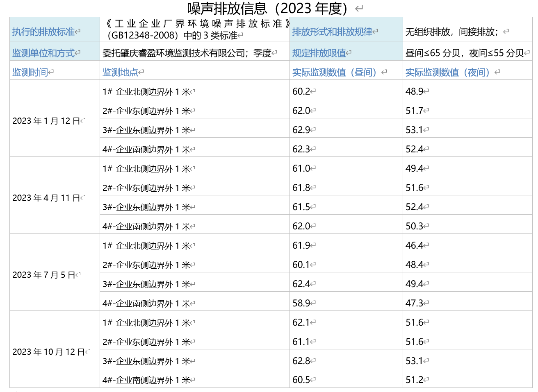Viewport: 538px width, 392px height.
Task: Click 52.4 in the 2023年1月12日 4# row
Action: pos(415,149)
